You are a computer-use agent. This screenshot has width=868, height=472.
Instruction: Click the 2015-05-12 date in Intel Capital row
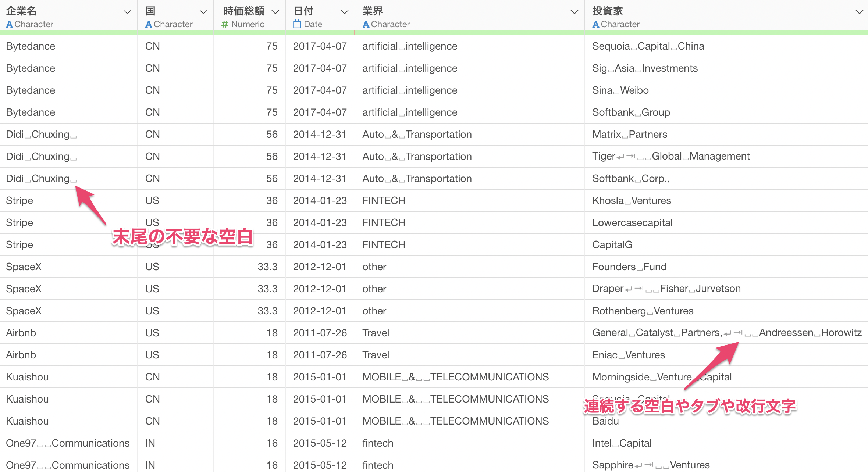(x=320, y=443)
